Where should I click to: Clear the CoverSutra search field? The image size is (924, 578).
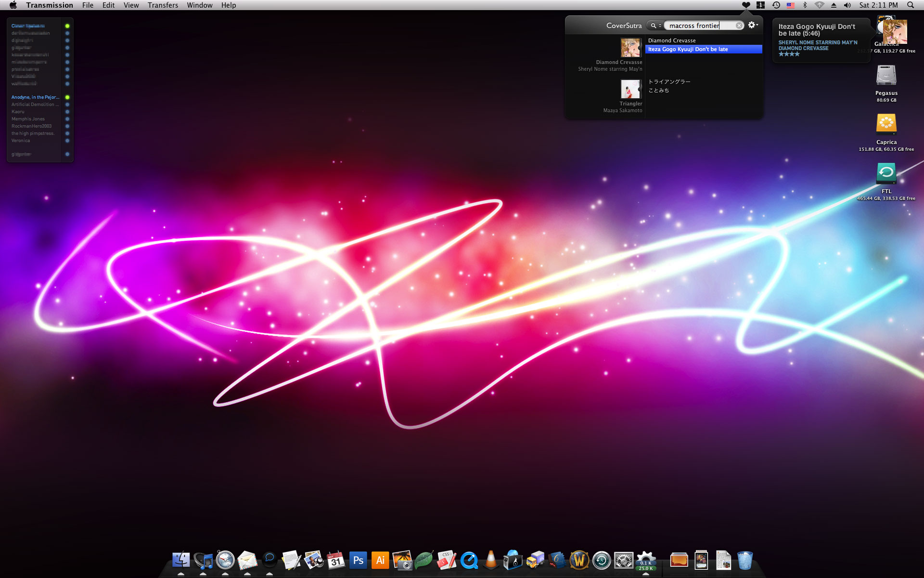[x=739, y=26]
